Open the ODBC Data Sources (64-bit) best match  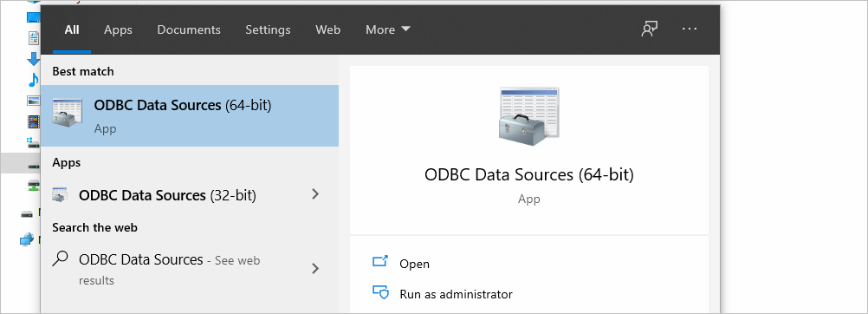pos(190,116)
